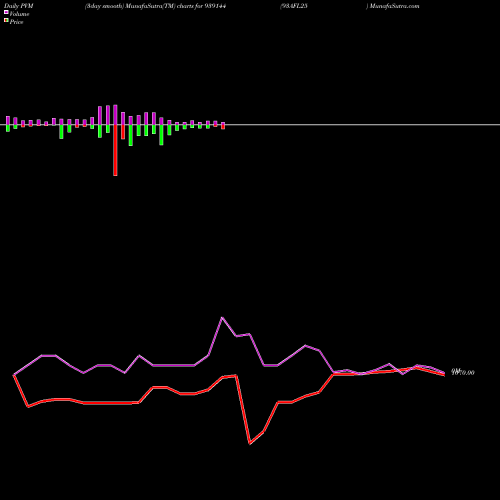
Task: Click the price value label at line end
Action: coord(463,372)
